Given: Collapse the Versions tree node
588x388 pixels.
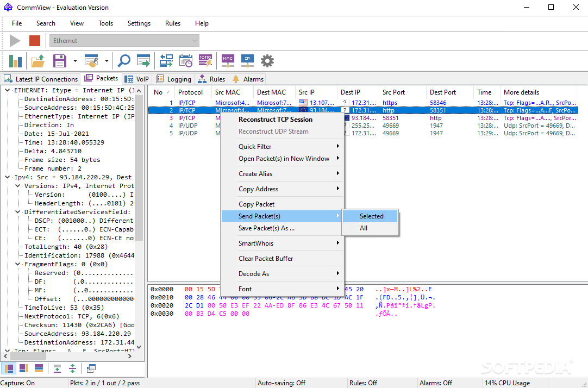Looking at the screenshot, I should (x=17, y=186).
